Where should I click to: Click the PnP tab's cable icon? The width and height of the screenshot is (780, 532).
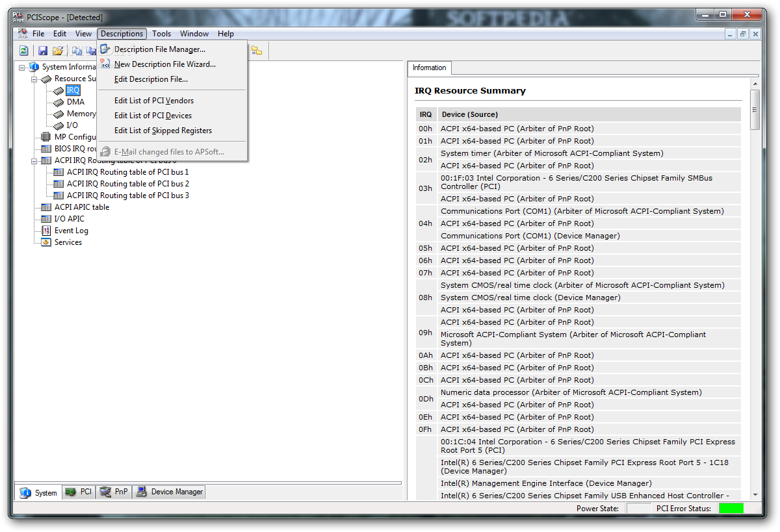(x=105, y=492)
